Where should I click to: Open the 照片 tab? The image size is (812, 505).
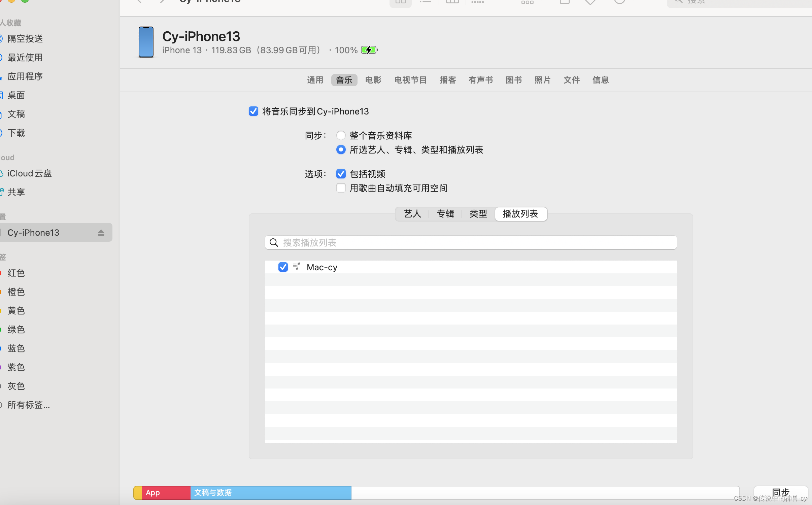coord(542,80)
